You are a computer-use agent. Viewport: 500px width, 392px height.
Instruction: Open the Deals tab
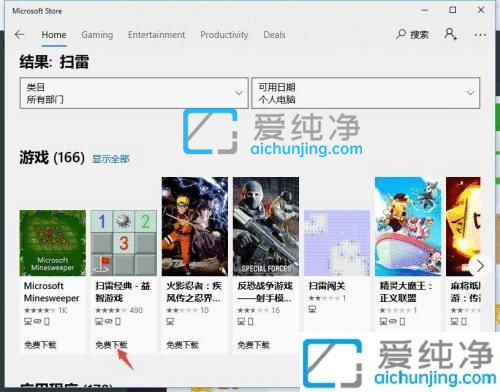(x=274, y=35)
